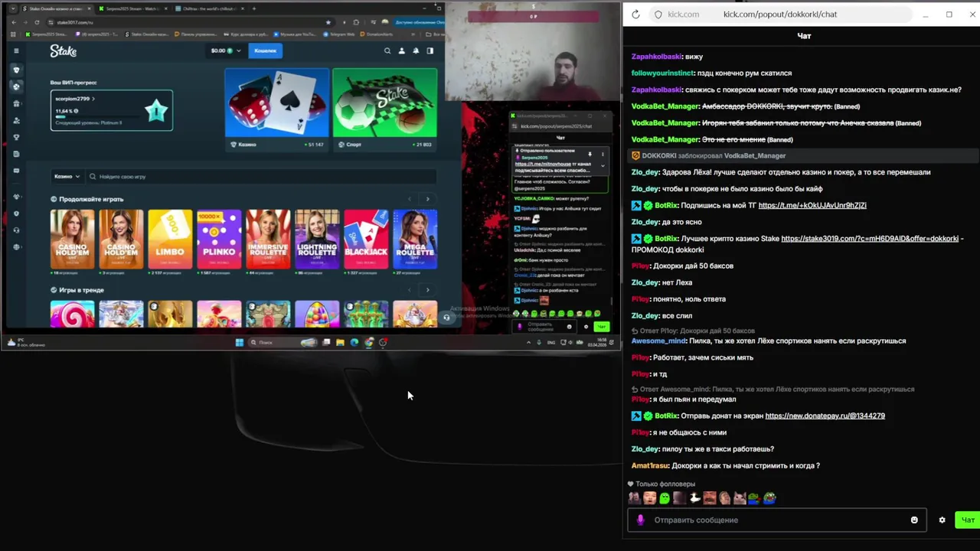Click the kick chat settings gear icon
Image resolution: width=980 pixels, height=551 pixels.
pos(942,520)
